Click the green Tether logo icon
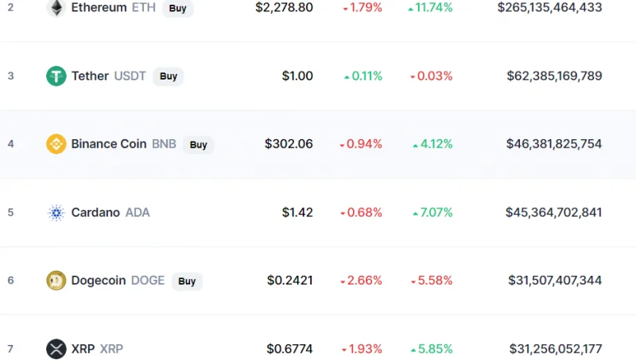This screenshot has width=636, height=364. [x=56, y=76]
